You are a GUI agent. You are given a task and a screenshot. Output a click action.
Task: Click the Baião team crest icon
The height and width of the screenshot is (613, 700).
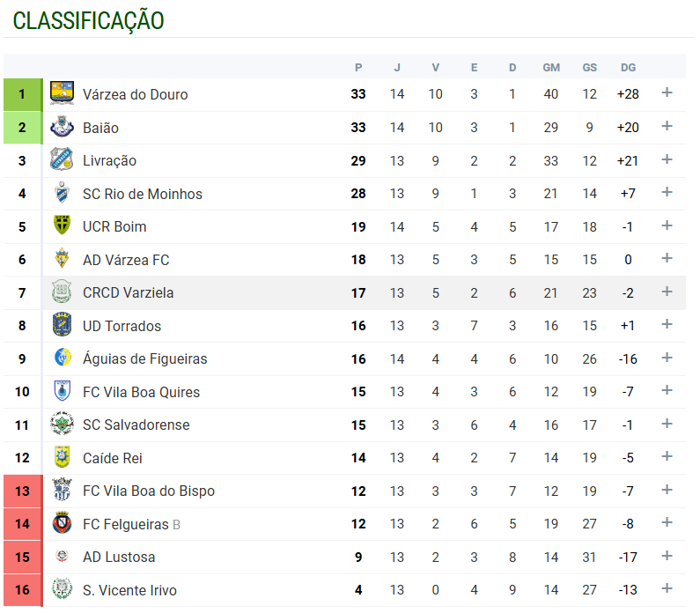coord(62,128)
